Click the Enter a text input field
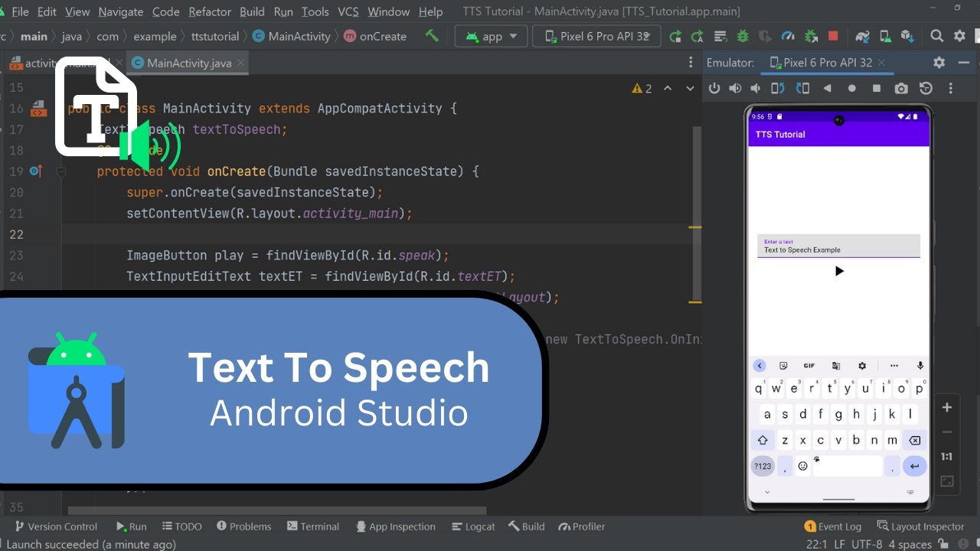Viewport: 980px width, 551px height. pyautogui.click(x=838, y=246)
